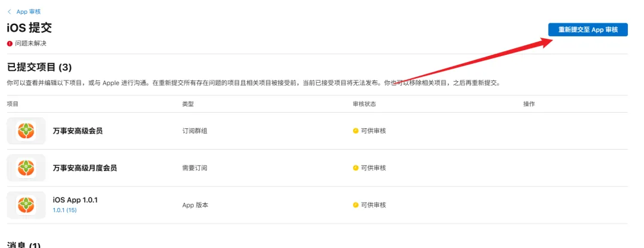Image resolution: width=644 pixels, height=248 pixels.
Task: Open the App 审核 breadcrumb link
Action: coord(29,12)
